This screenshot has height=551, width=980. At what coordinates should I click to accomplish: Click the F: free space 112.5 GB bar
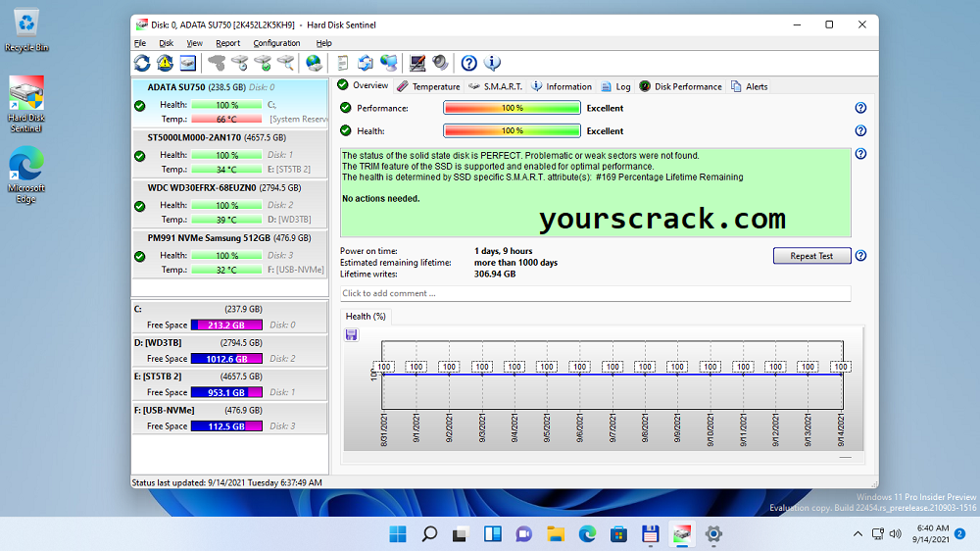pyautogui.click(x=226, y=426)
